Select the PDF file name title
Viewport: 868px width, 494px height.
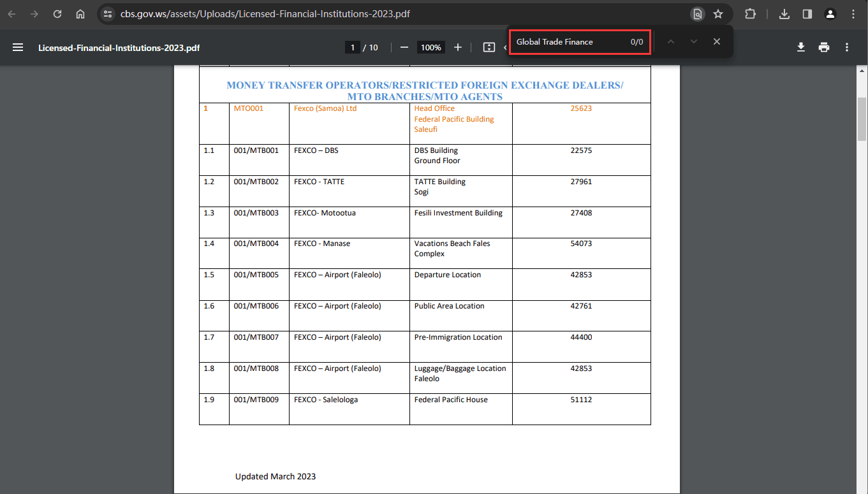(x=119, y=47)
